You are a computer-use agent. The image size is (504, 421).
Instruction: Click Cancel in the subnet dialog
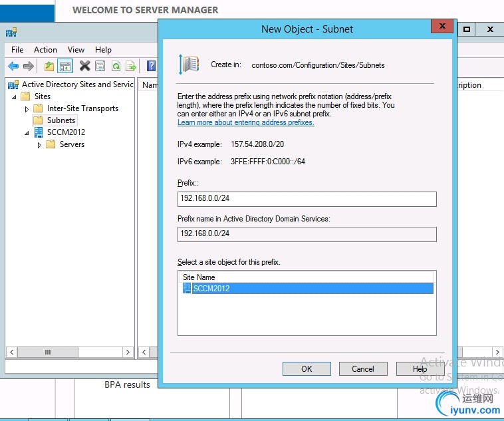tap(363, 368)
